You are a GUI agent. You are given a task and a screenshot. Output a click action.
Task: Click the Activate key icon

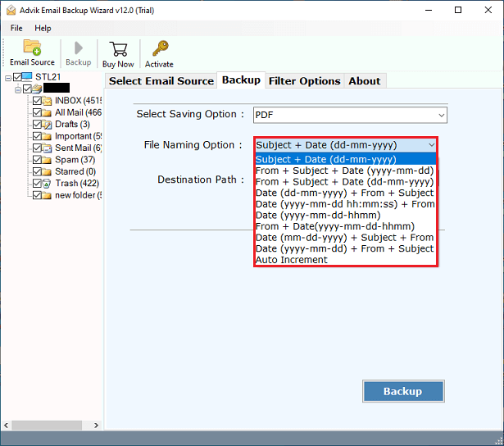160,48
